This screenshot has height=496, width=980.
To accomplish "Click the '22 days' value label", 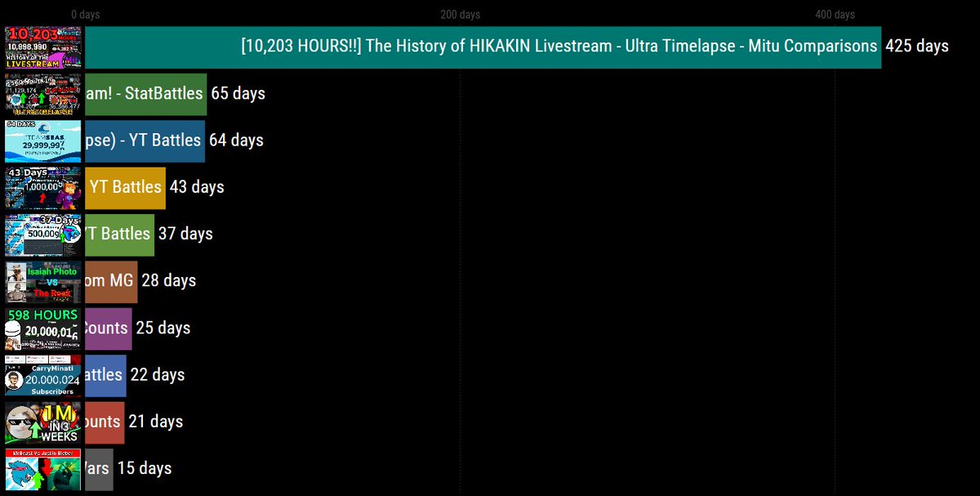I will 158,375.
